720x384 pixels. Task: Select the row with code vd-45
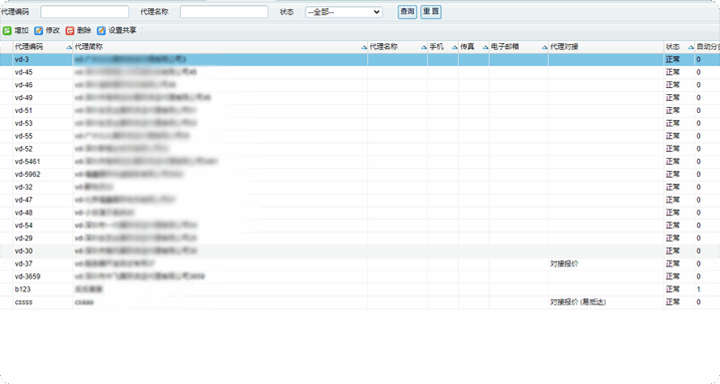(360, 72)
